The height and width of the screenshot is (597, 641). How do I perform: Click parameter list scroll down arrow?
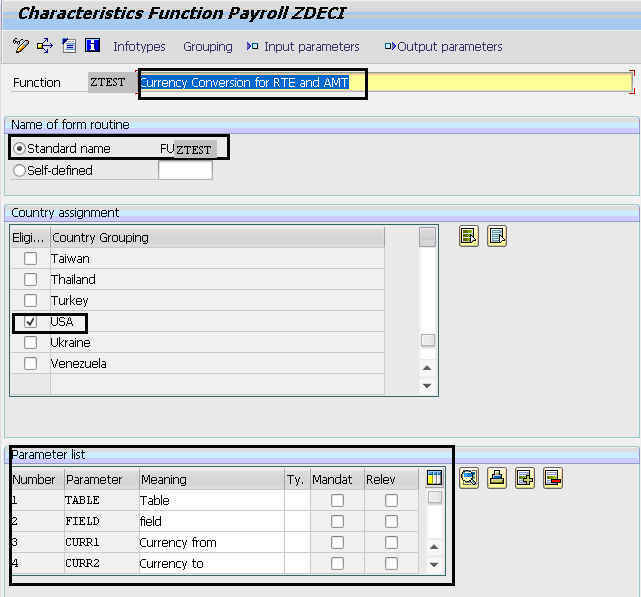(434, 565)
